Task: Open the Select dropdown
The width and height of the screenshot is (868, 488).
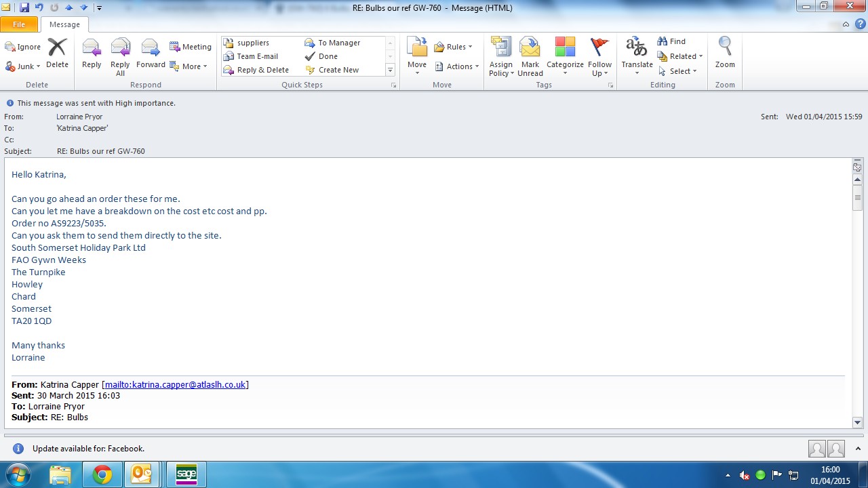Action: [x=677, y=71]
